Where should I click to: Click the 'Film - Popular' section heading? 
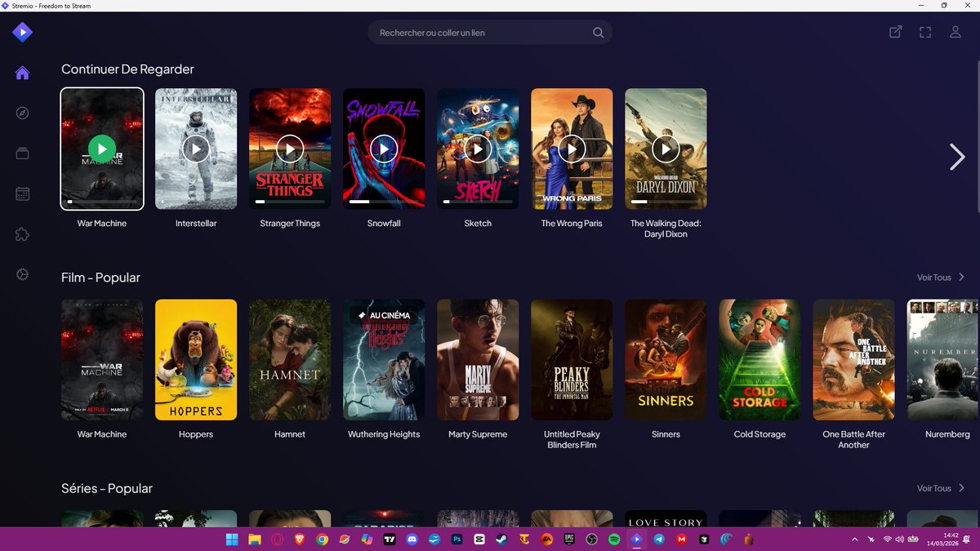[100, 278]
